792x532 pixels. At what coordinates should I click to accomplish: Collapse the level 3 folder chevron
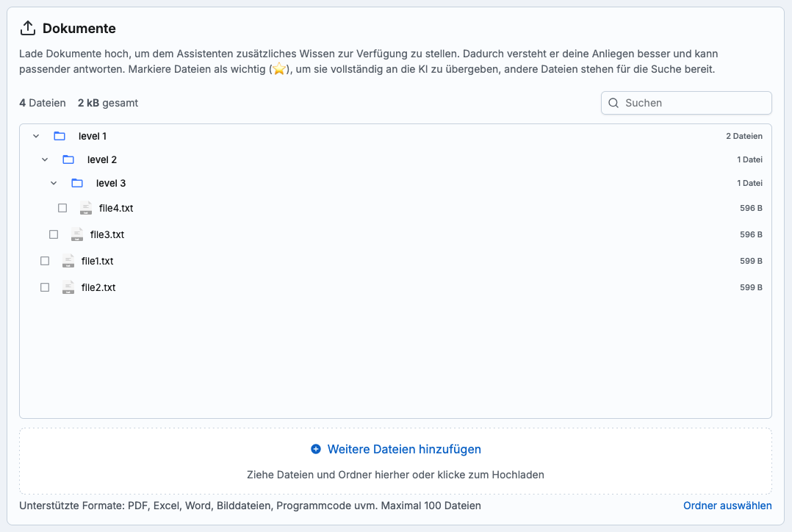(54, 183)
